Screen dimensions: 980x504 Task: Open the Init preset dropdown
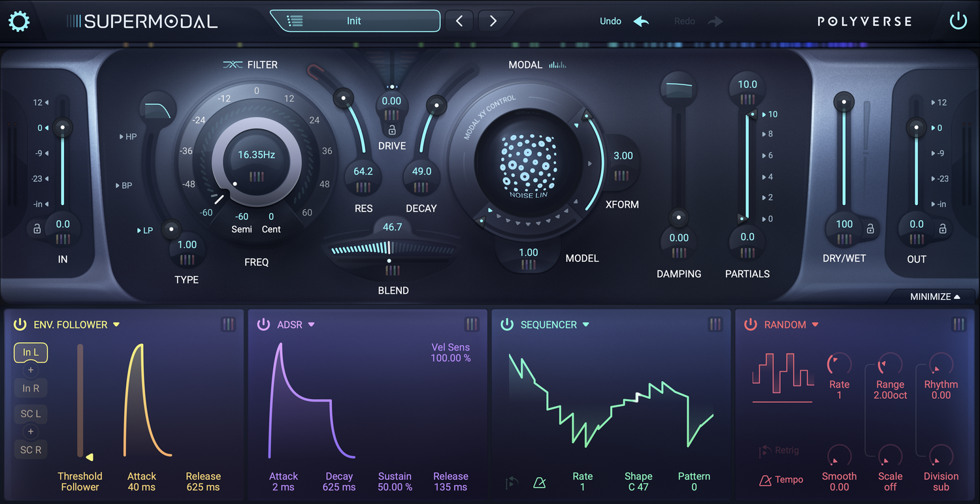click(355, 21)
